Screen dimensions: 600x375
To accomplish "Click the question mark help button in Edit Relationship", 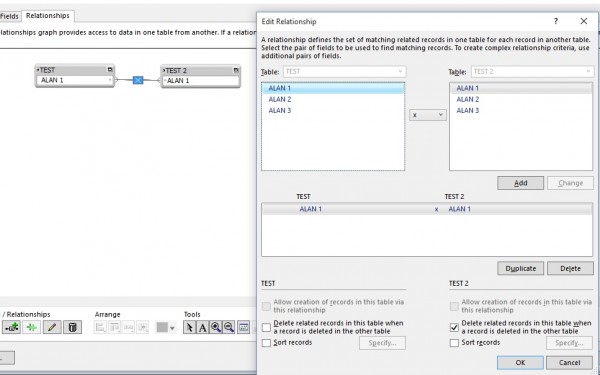I will (x=556, y=21).
